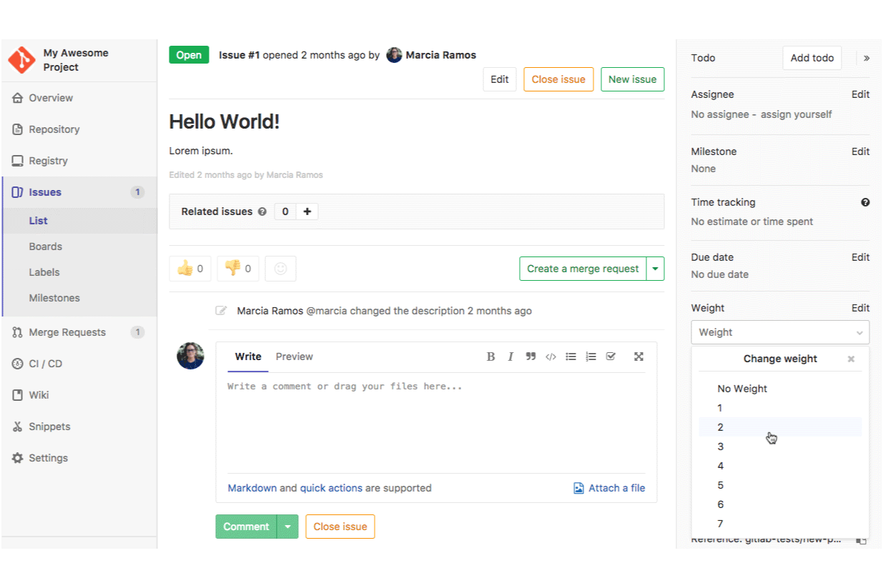Click the Registry disk icon
This screenshot has height=588, width=883.
(18, 161)
